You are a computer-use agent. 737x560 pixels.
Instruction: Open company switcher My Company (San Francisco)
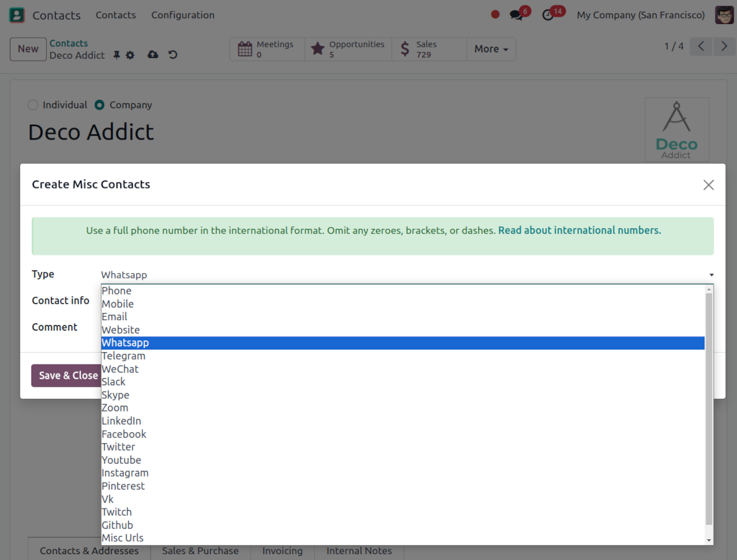pyautogui.click(x=640, y=15)
